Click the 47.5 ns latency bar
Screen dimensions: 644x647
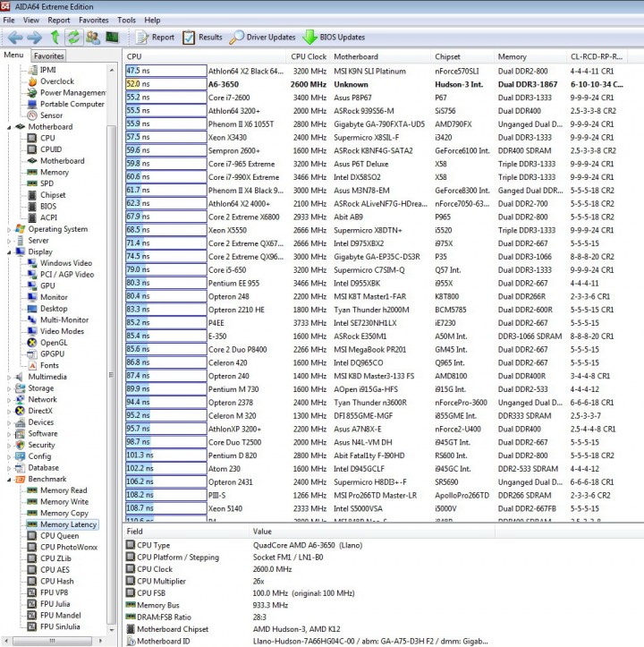(165, 71)
